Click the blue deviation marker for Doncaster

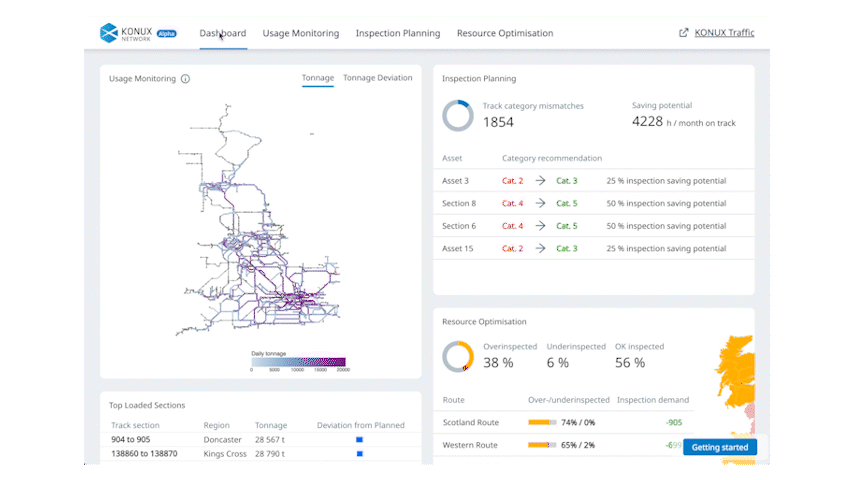[x=359, y=439]
